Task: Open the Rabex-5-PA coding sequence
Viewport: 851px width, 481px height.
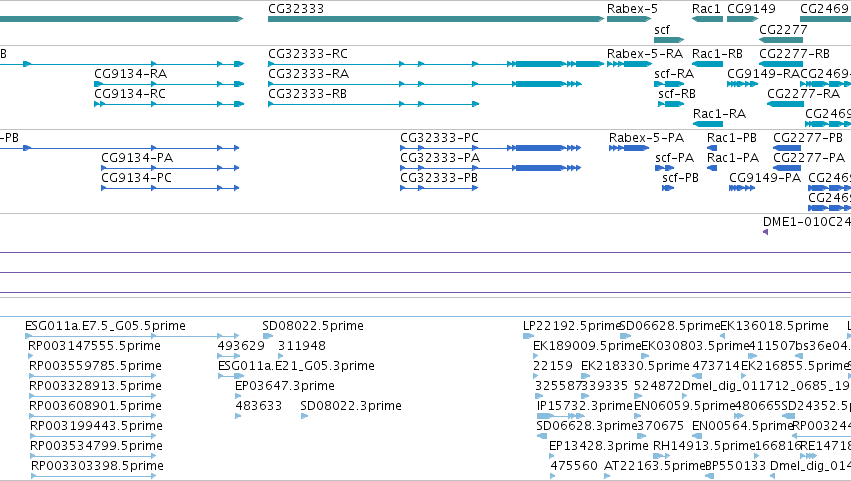Action: click(646, 138)
